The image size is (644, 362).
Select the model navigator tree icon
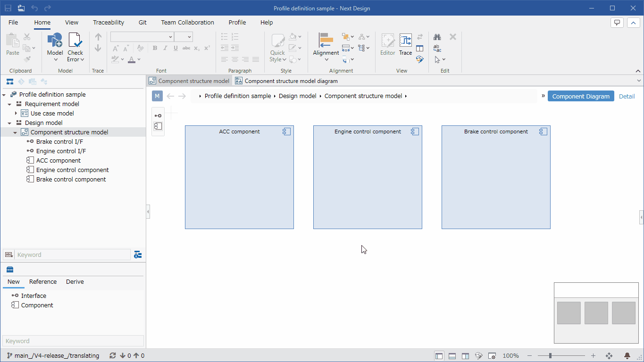click(x=9, y=82)
